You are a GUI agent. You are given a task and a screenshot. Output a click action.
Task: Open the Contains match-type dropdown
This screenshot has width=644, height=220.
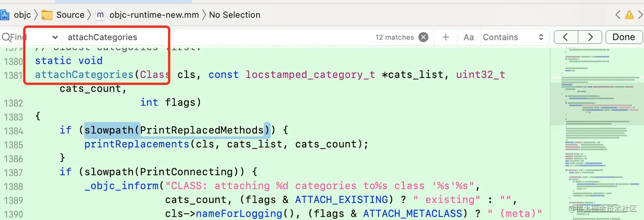coord(513,37)
